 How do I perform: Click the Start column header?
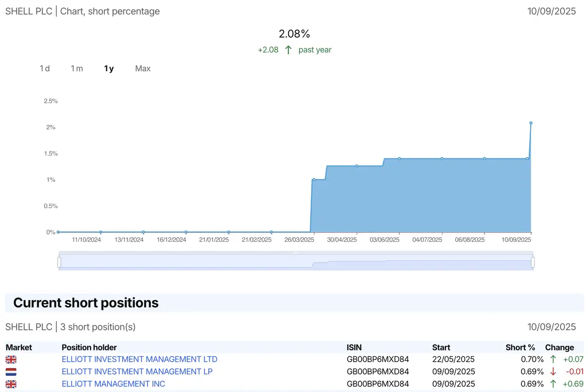coord(441,347)
